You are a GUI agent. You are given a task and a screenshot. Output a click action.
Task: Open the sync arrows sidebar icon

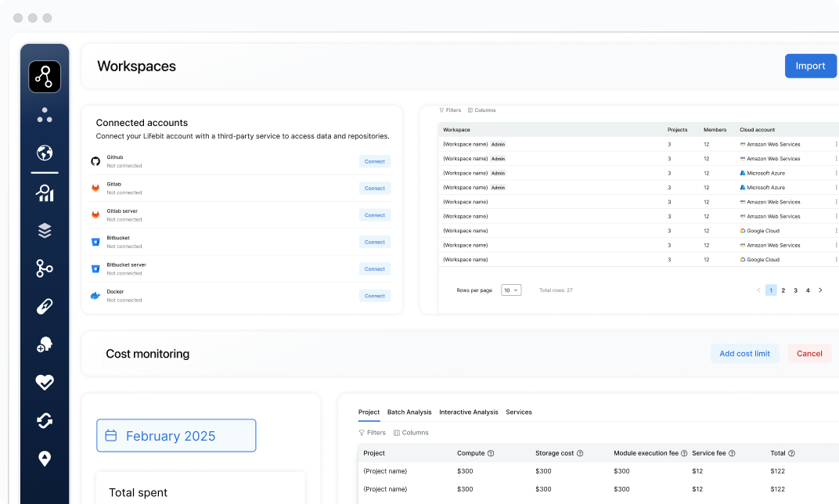click(x=45, y=420)
